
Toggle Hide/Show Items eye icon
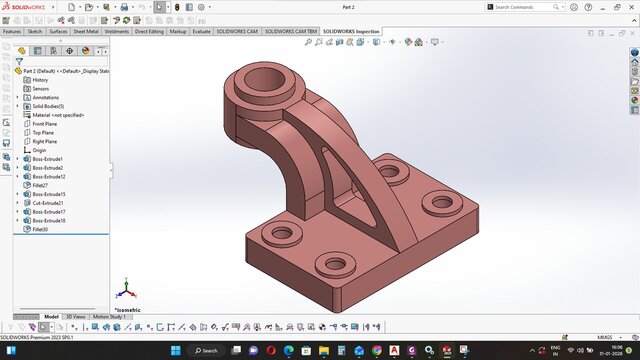pyautogui.click(x=392, y=42)
